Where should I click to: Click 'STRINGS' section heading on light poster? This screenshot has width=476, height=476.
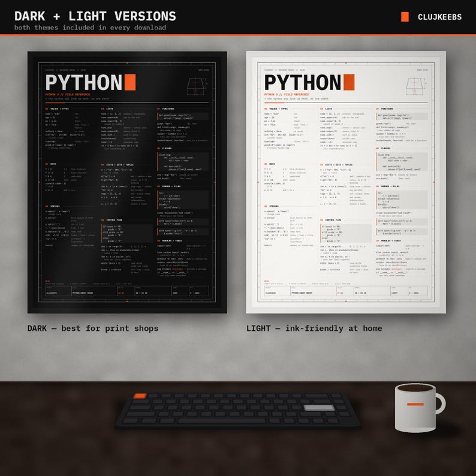click(274, 206)
